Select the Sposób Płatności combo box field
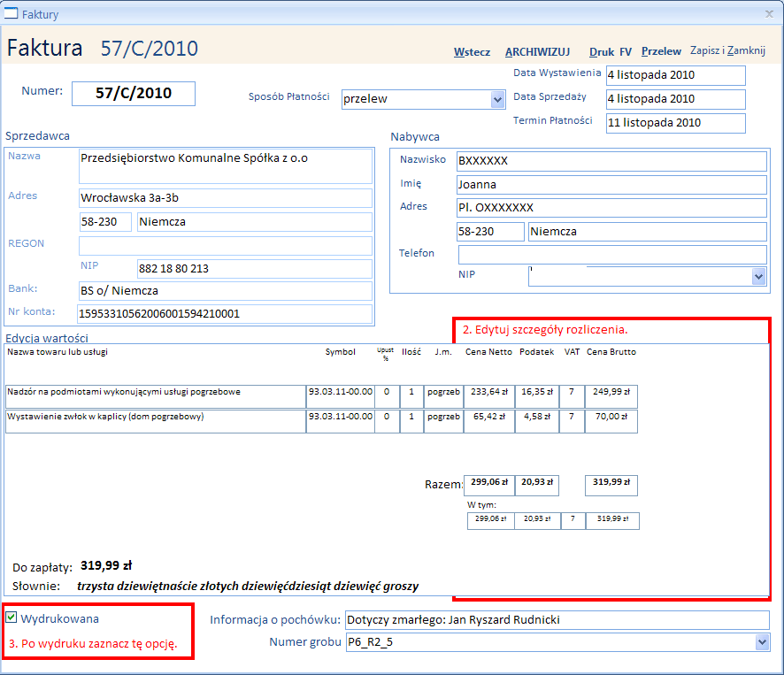784x675 pixels. point(423,99)
